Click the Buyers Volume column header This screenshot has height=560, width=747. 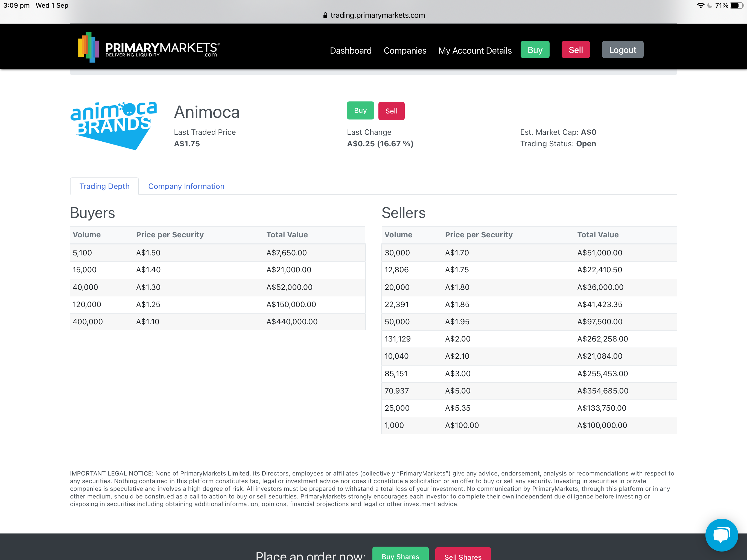point(87,235)
